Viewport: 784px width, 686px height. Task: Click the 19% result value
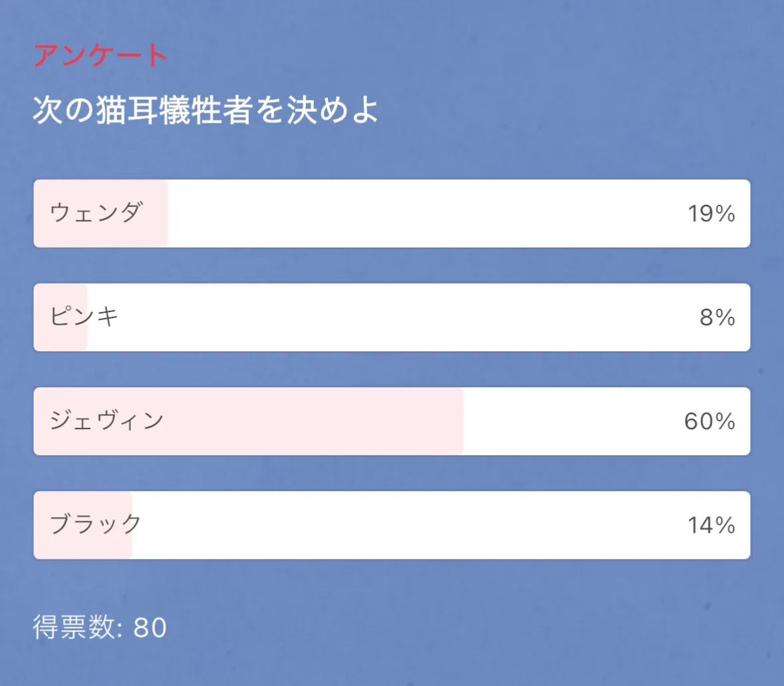coord(711,214)
